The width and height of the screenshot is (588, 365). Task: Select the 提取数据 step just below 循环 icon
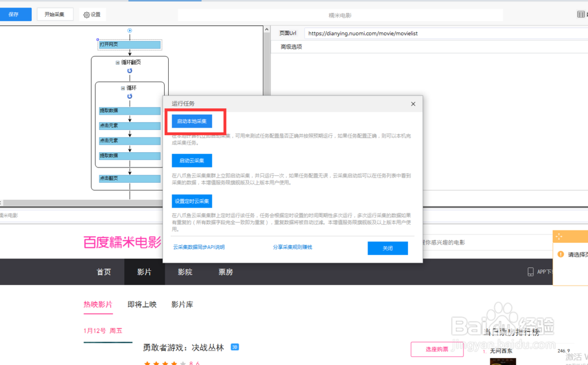[x=130, y=110]
